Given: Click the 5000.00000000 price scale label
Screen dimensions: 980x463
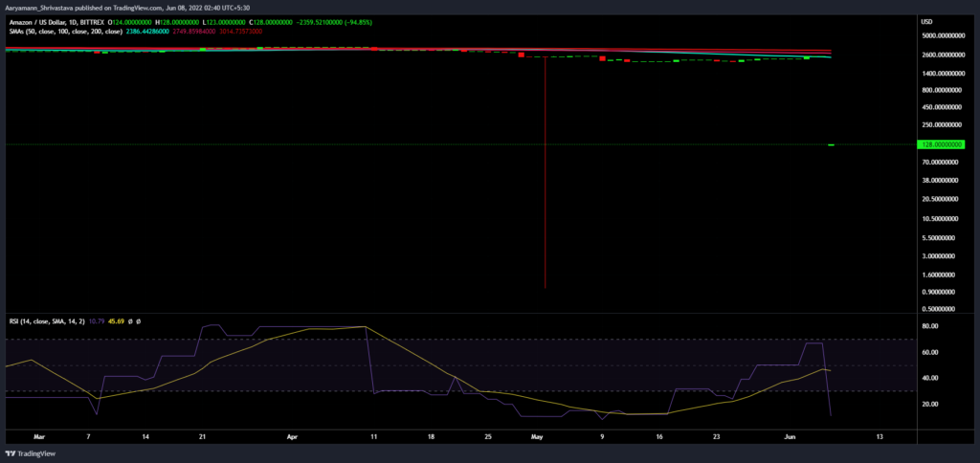Looking at the screenshot, I should pyautogui.click(x=943, y=35).
